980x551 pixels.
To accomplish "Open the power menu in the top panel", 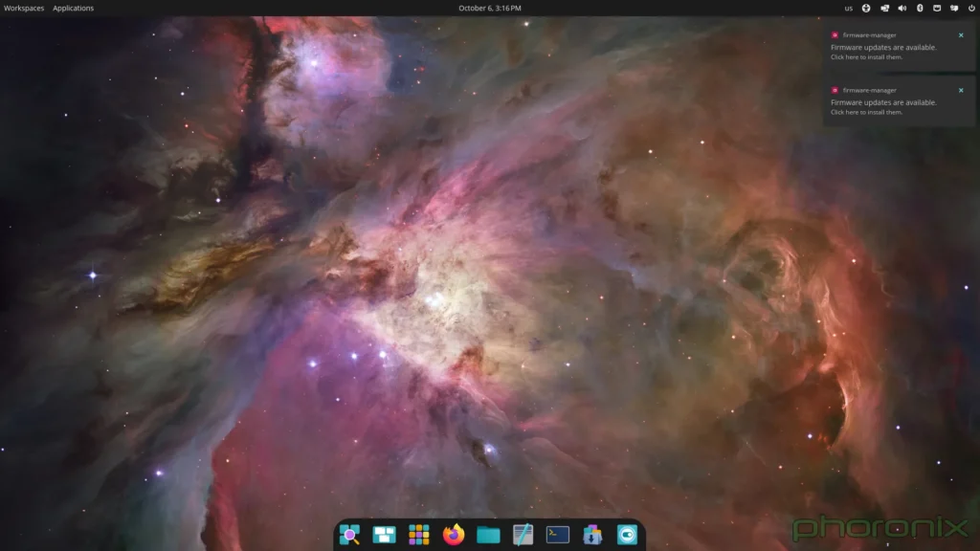I will [x=971, y=8].
